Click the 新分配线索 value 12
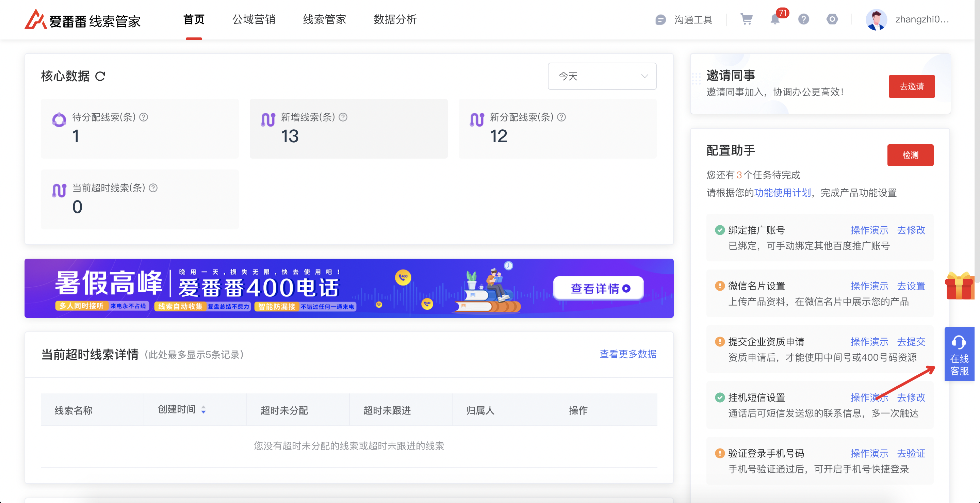This screenshot has width=980, height=503. pos(499,136)
